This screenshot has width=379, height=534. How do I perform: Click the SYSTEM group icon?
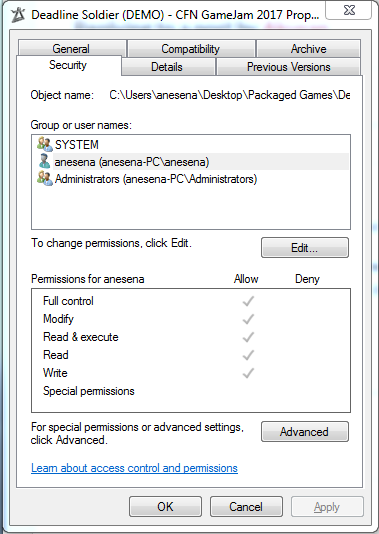pyautogui.click(x=45, y=144)
